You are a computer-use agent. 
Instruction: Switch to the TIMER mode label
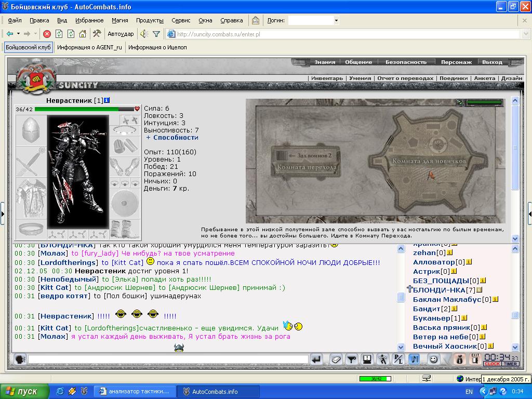510,364
